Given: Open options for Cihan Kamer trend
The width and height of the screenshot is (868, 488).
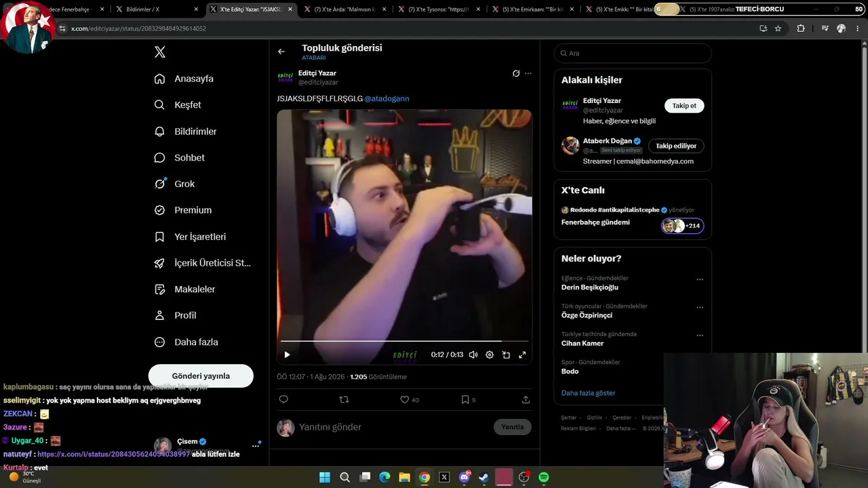Looking at the screenshot, I should (x=700, y=335).
